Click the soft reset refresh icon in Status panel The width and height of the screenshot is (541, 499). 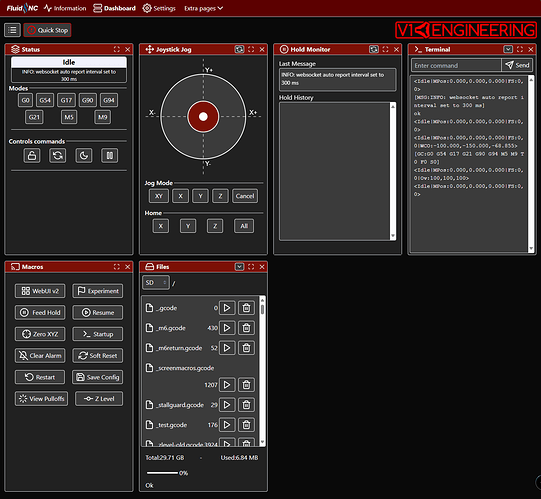tap(58, 155)
